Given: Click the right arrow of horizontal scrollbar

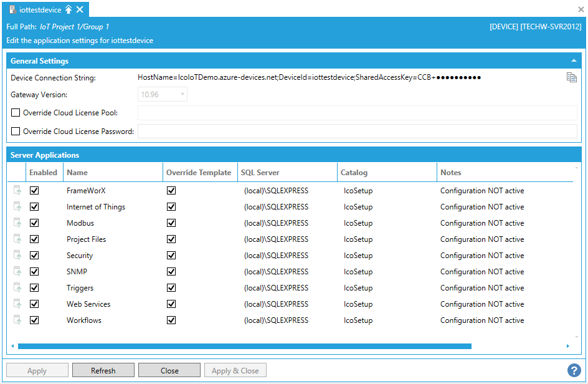Looking at the screenshot, I should pos(567,346).
